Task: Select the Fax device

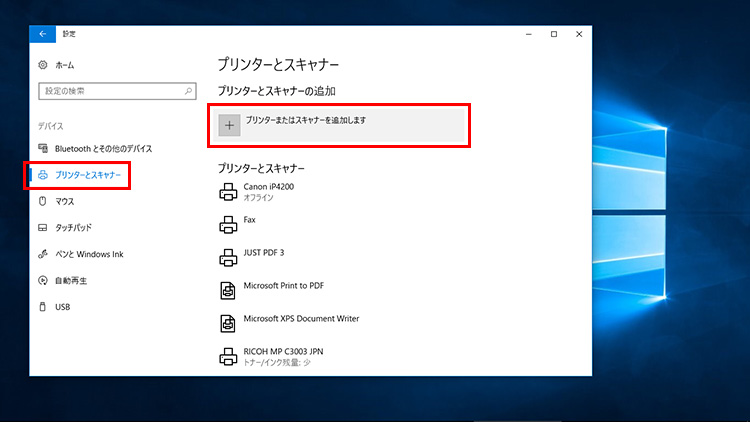Action: click(x=250, y=220)
